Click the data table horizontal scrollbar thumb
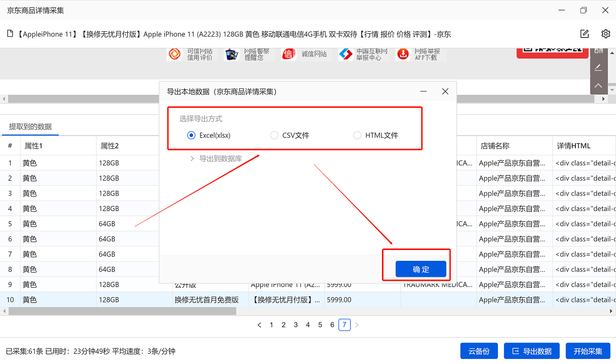This screenshot has width=616, height=364. point(122,311)
